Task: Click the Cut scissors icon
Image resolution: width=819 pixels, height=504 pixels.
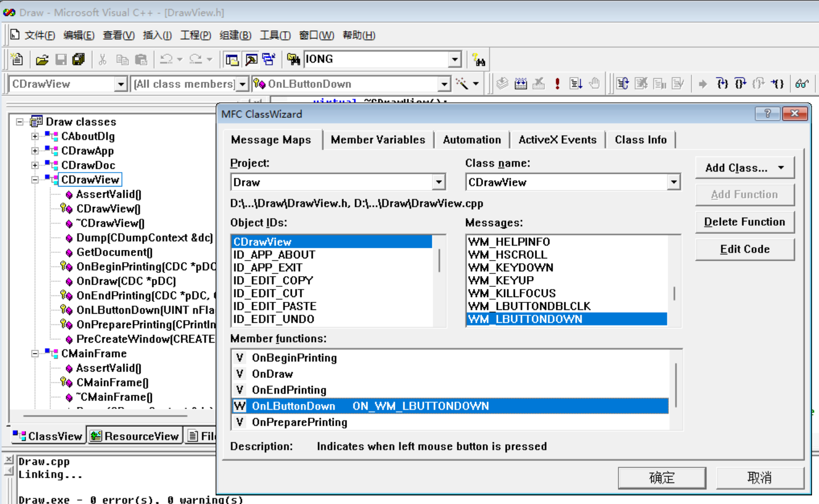Action: [102, 60]
